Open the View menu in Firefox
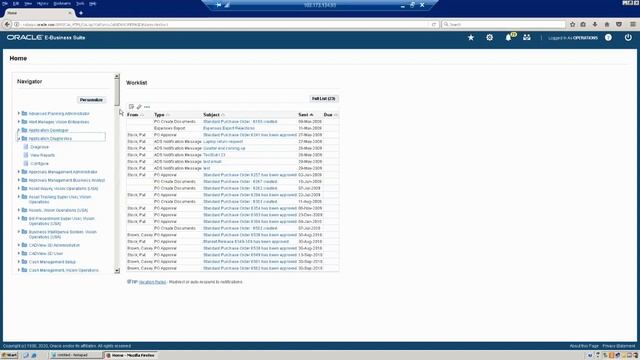 (x=28, y=3)
